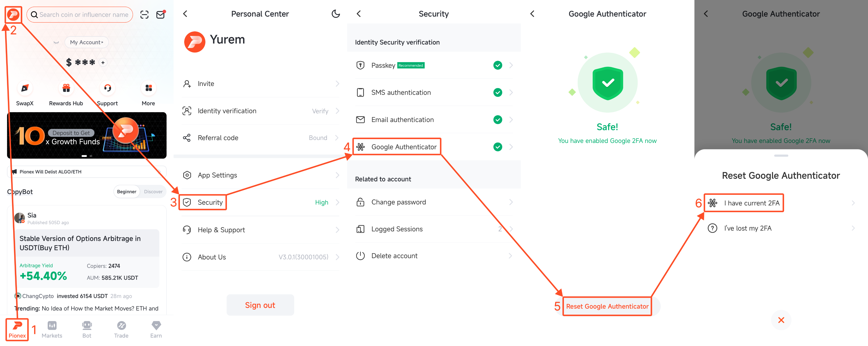Screen dimensions: 868x346
Task: Open the Pionex Will Delist ALGO/ETH notice
Action: 87,172
